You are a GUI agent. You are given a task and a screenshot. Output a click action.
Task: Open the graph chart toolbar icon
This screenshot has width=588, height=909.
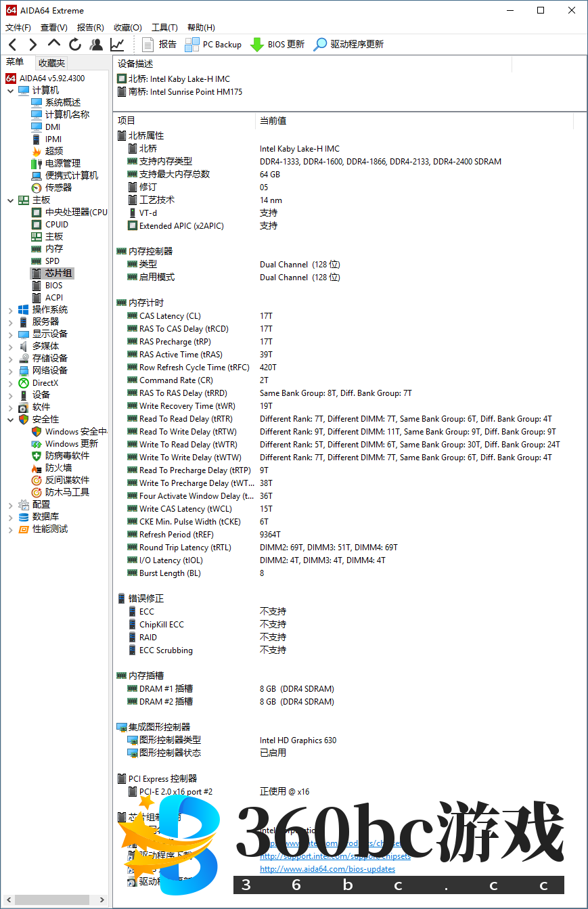point(117,45)
